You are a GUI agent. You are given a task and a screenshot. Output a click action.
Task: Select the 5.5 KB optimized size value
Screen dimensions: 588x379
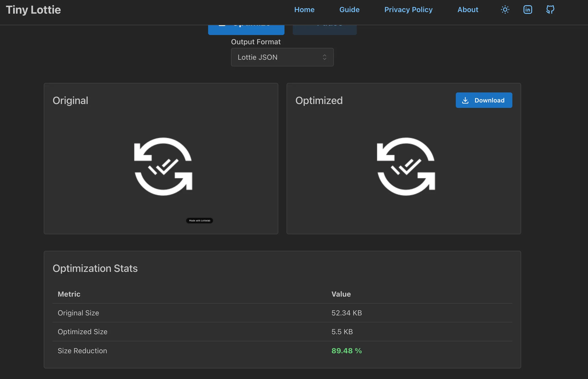(342, 332)
